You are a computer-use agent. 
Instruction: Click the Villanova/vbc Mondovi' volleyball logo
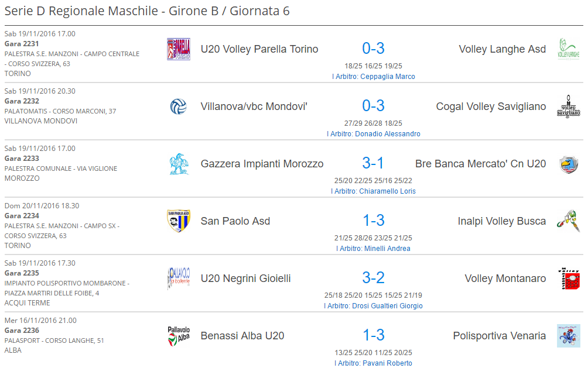point(179,106)
